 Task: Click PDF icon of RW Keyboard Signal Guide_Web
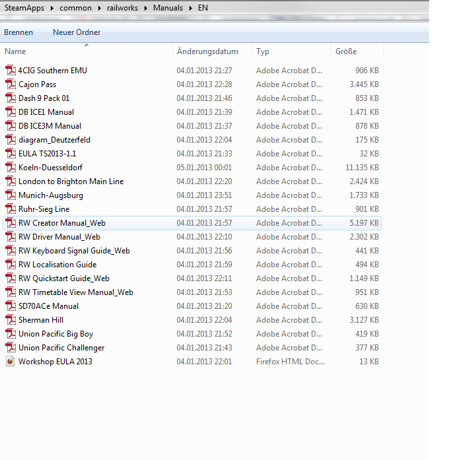point(11,251)
